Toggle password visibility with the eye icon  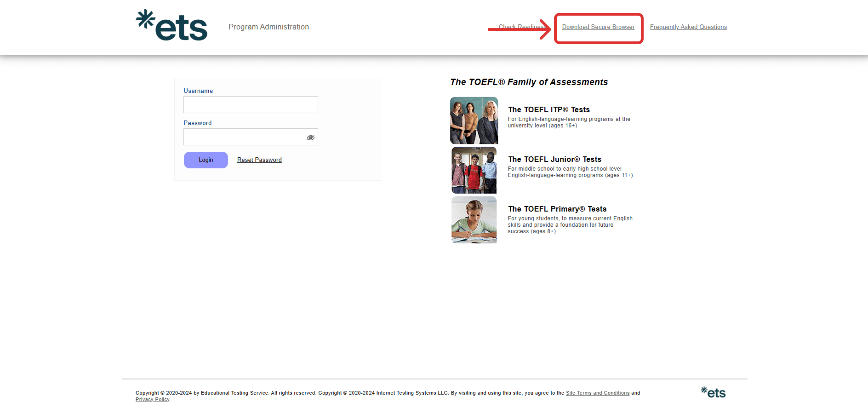point(311,138)
